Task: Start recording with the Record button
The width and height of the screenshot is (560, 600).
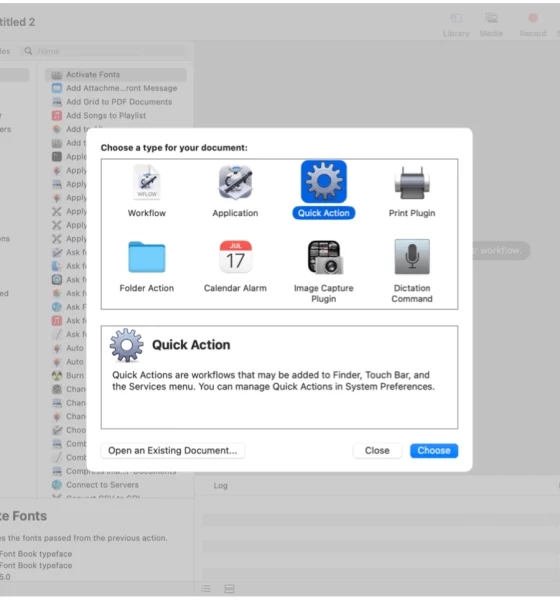Action: (x=533, y=25)
